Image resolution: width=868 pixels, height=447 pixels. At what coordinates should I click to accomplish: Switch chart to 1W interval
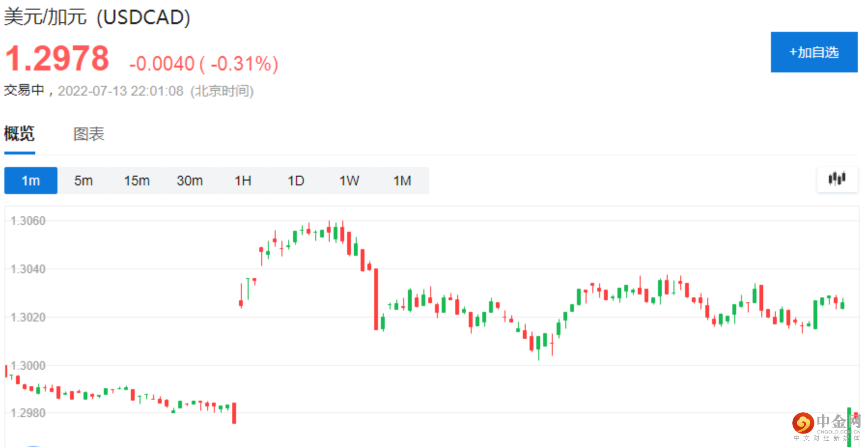(349, 181)
